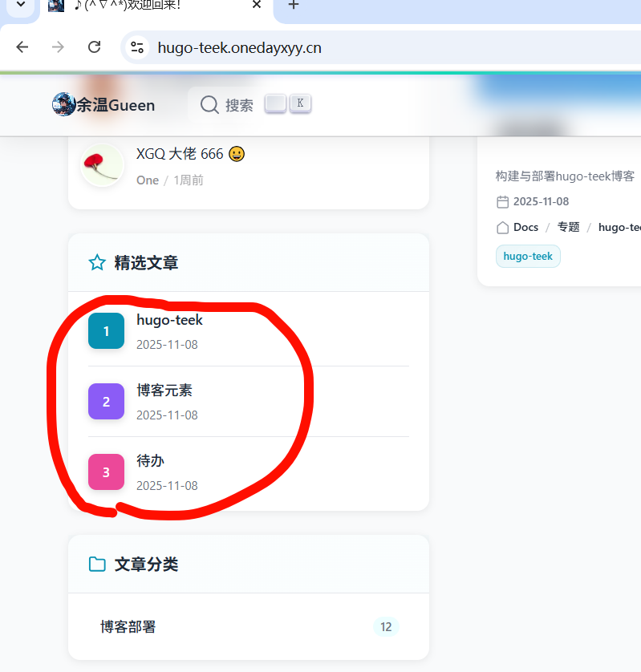Reload the page with the refresh icon
This screenshot has height=672, width=641.
[x=94, y=47]
